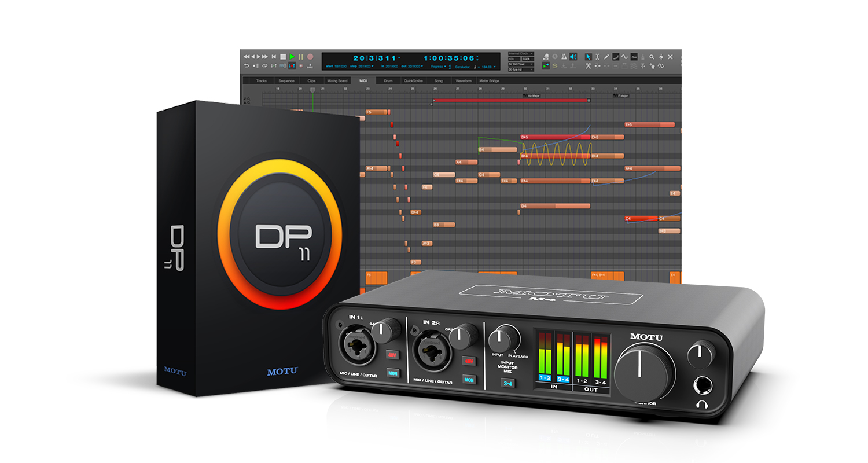Select the B3 note
Viewport: 868px width, 463px height.
click(x=444, y=225)
